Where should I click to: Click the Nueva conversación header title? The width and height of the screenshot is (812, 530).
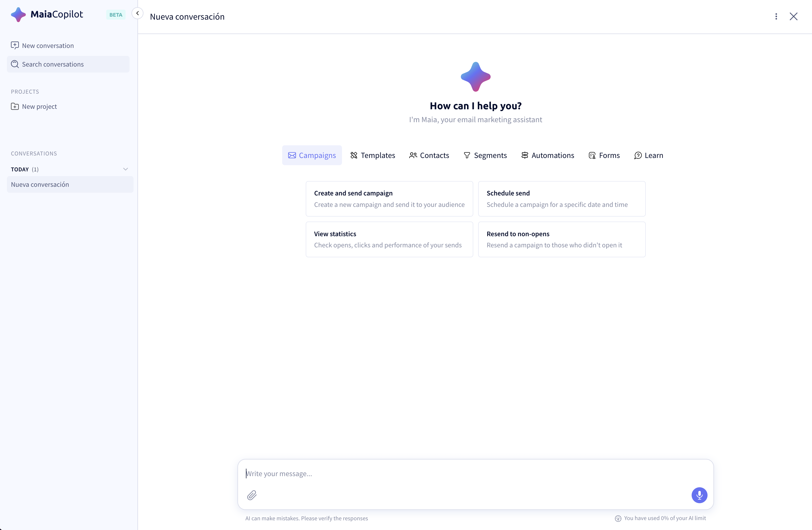[187, 17]
